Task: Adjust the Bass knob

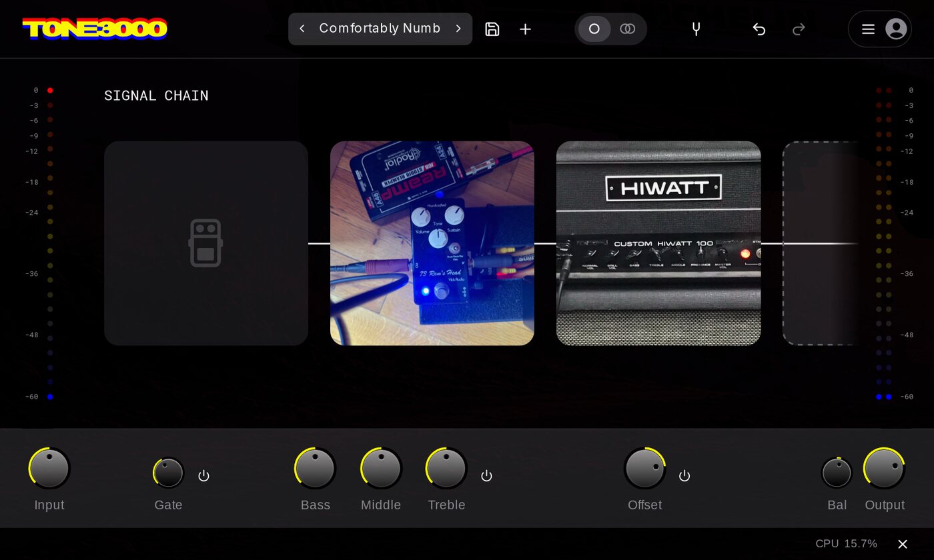Action: coord(315,468)
